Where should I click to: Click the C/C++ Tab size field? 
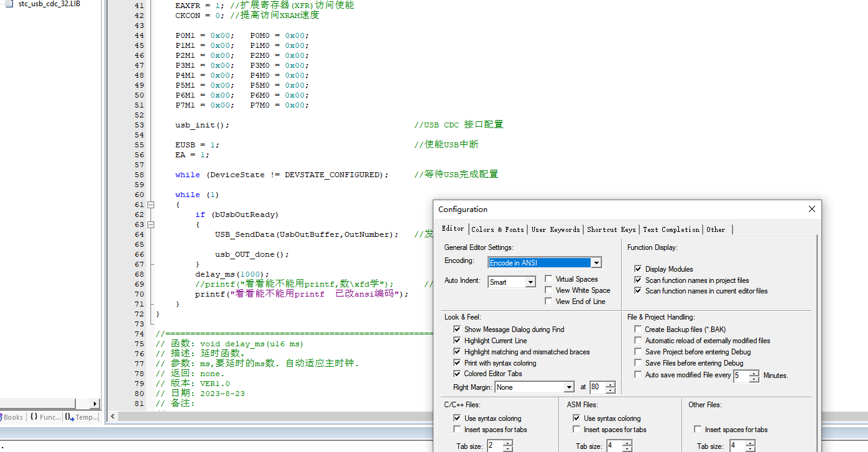point(494,446)
